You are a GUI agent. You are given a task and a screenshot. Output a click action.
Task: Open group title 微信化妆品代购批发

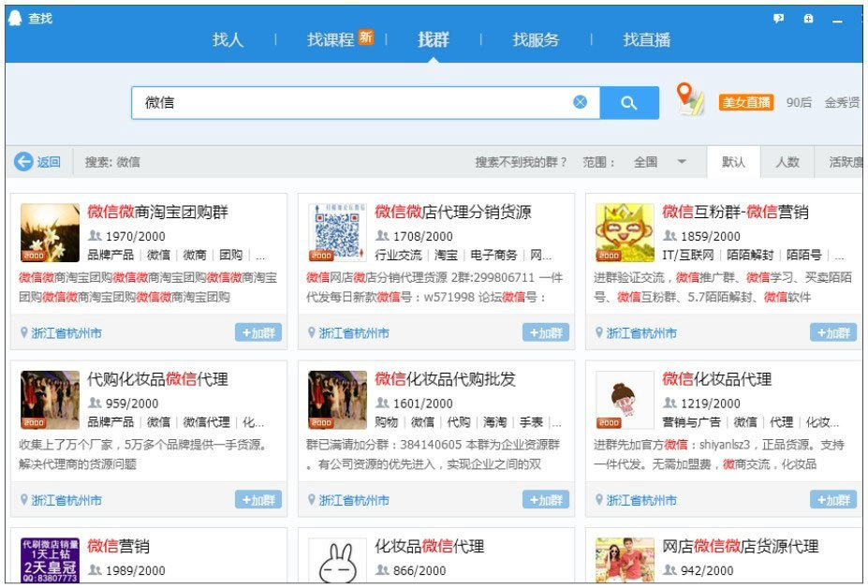pos(445,379)
